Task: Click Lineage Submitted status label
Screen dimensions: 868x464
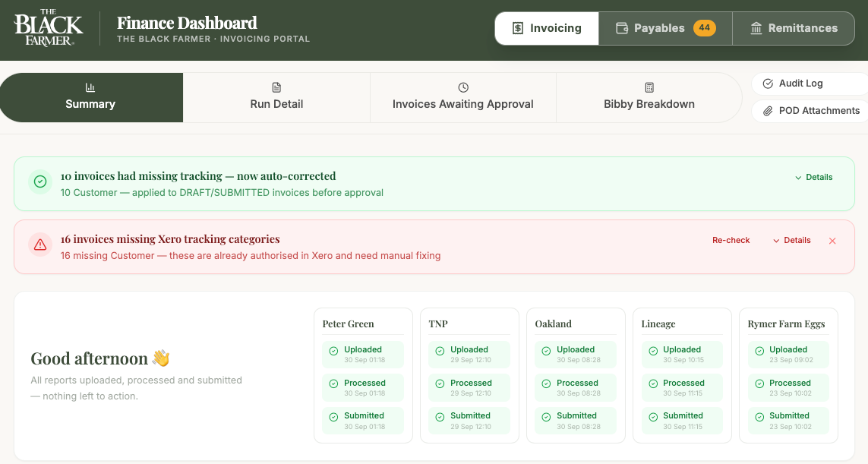Action: [x=683, y=416]
